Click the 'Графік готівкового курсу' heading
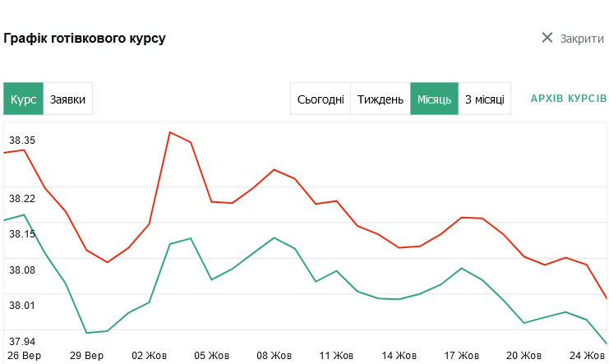Screen dimensions: 609x364 pyautogui.click(x=85, y=39)
